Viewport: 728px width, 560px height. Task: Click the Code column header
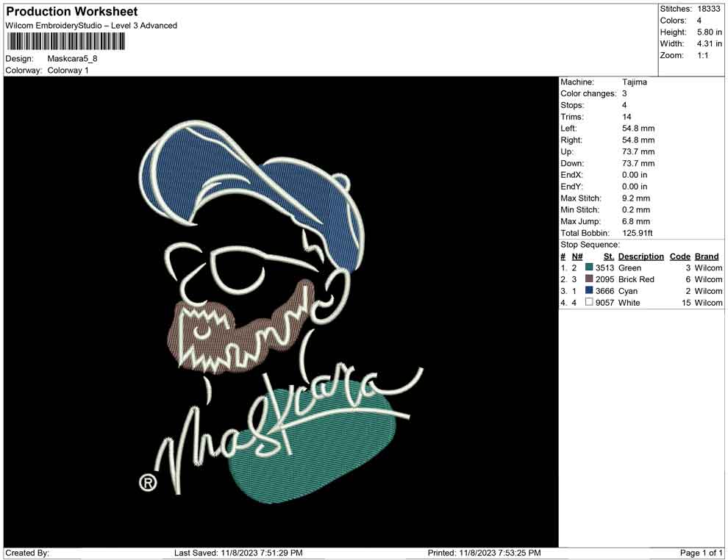pyautogui.click(x=680, y=256)
